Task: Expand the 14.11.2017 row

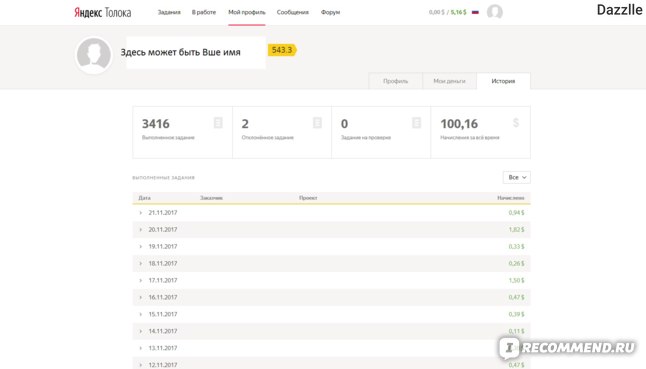Action: (140, 331)
